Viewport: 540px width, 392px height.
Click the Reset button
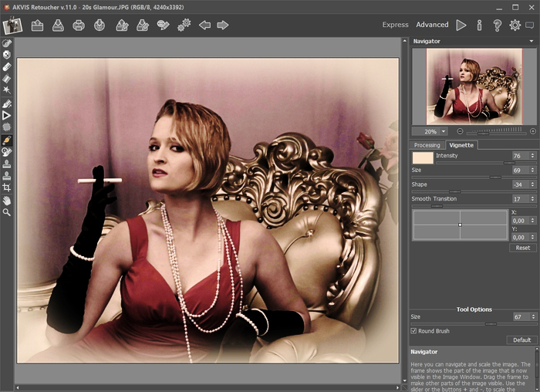[x=522, y=248]
